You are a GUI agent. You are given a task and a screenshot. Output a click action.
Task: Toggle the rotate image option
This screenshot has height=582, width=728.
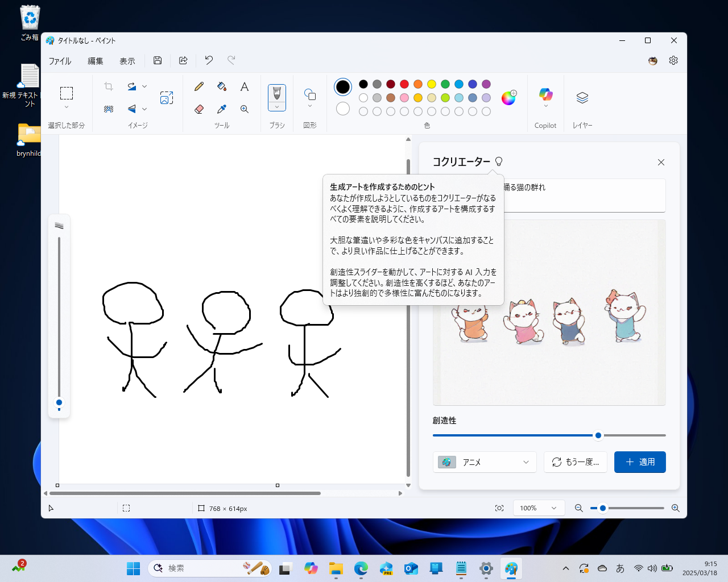coord(132,86)
